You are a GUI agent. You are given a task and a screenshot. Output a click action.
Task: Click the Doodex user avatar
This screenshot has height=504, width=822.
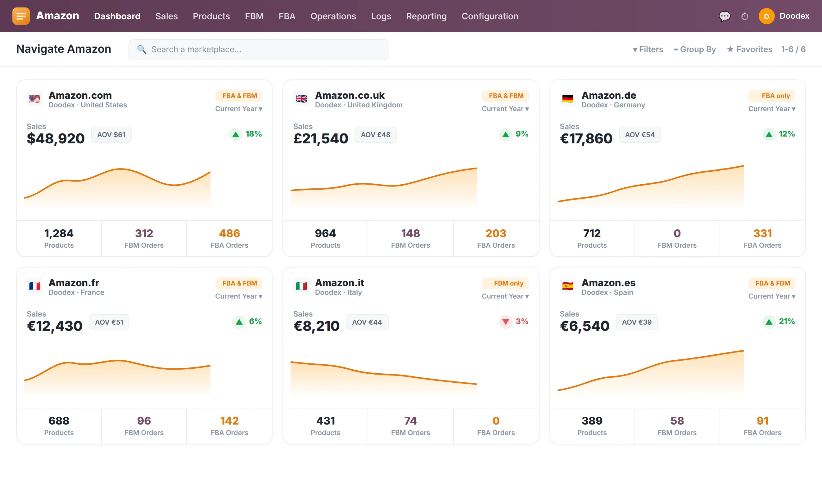pyautogui.click(x=766, y=16)
